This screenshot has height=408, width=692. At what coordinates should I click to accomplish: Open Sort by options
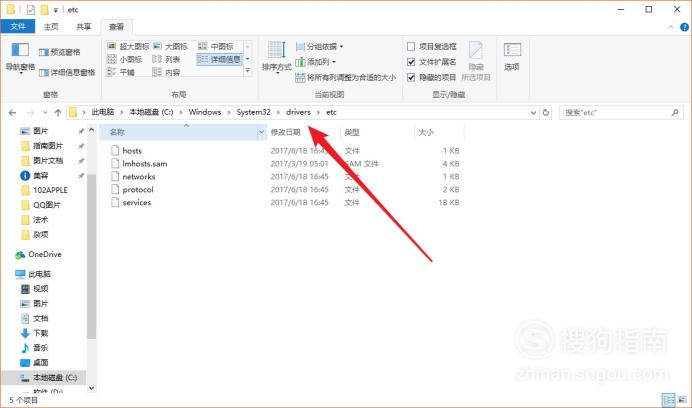[277, 57]
